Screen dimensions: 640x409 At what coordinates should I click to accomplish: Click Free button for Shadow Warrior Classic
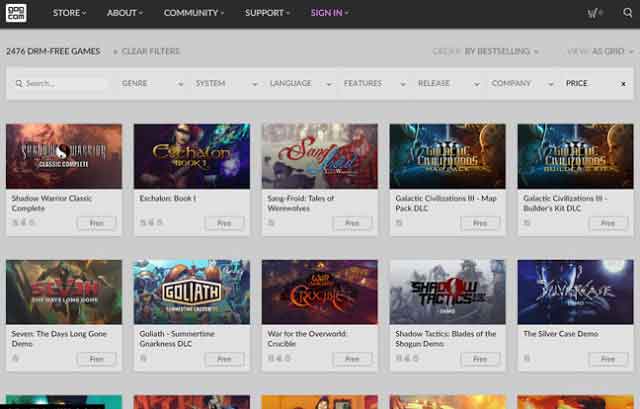[96, 223]
